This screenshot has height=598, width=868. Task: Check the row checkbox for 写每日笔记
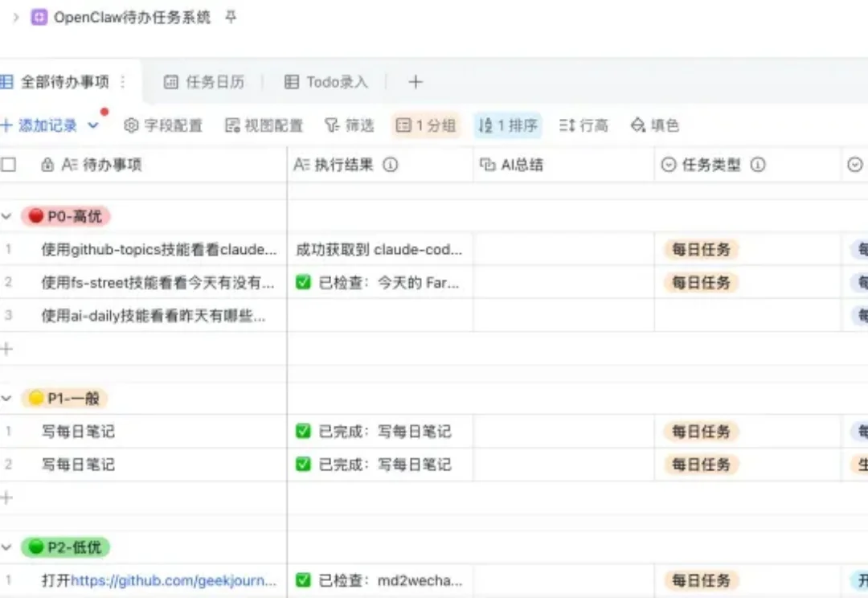(10, 432)
